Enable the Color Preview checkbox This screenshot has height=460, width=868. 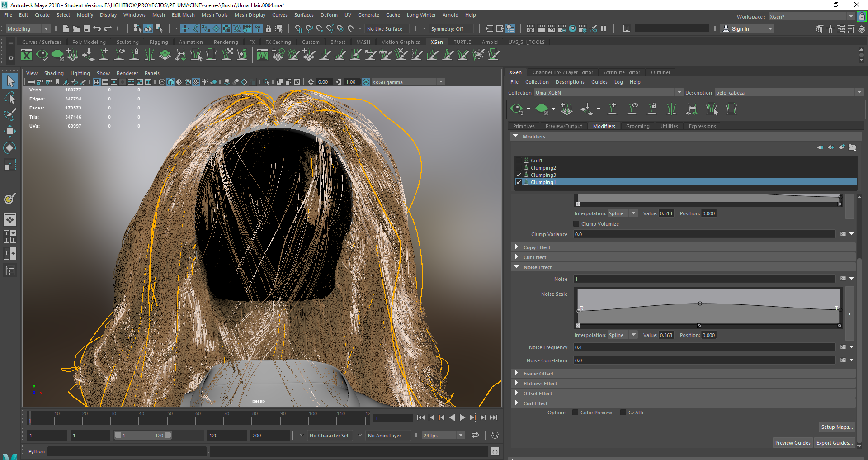pyautogui.click(x=575, y=412)
